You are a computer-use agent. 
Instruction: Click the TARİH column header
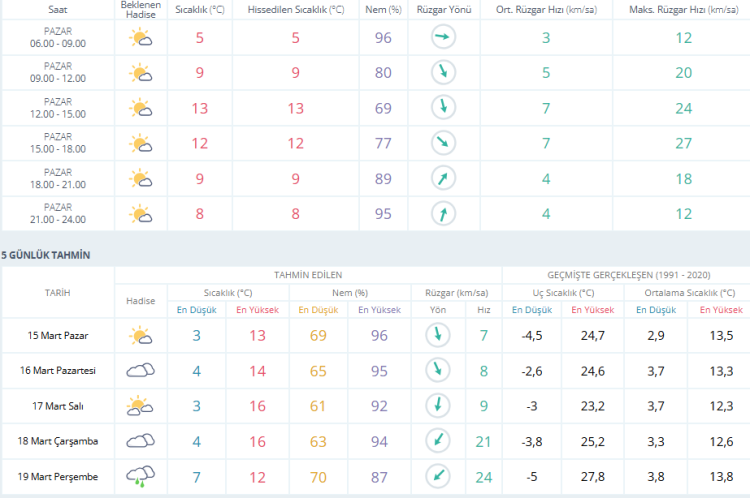(57, 292)
